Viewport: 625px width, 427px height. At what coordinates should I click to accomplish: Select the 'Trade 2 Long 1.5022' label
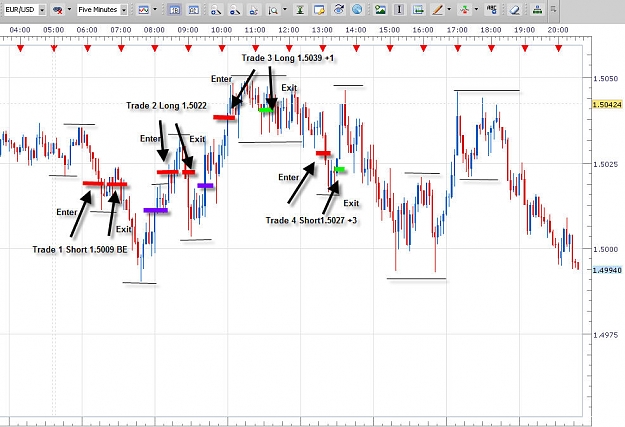click(x=167, y=106)
